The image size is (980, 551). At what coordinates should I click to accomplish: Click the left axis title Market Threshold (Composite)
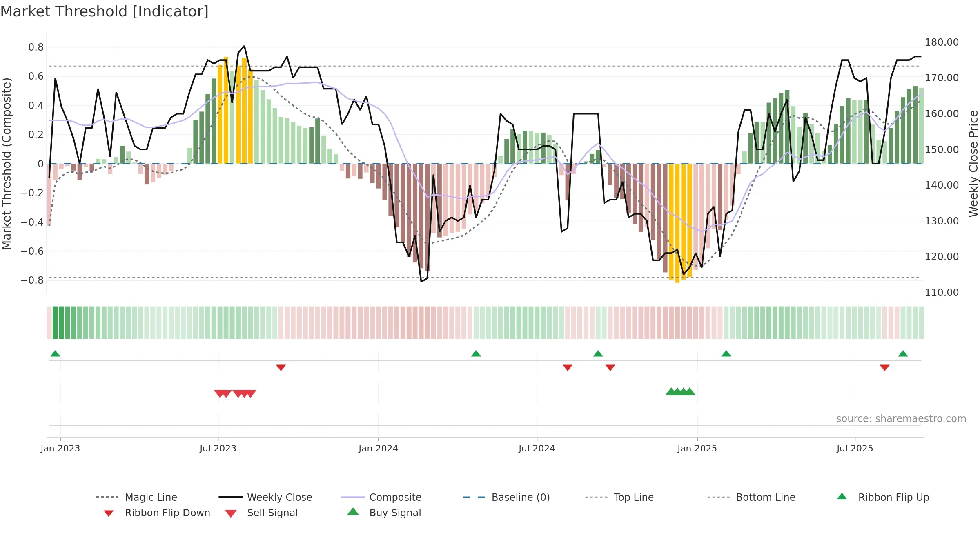pos(7,164)
